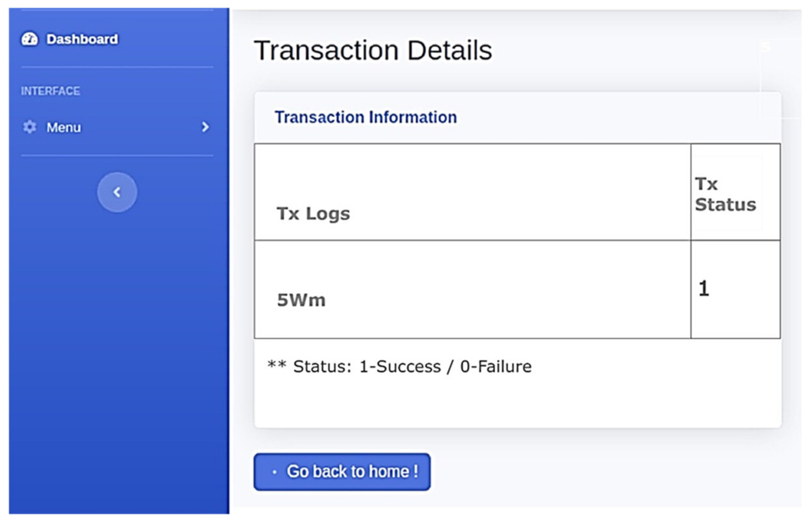Click the word Success in the status legend

pos(408,367)
